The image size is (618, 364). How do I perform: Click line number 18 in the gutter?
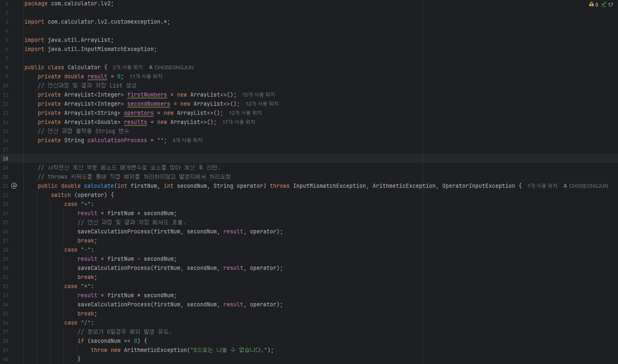point(5,158)
